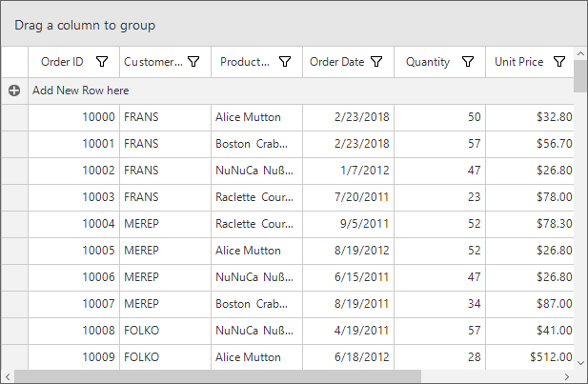Click the horizontal scrollbar thumb
588x384 pixels.
(x=218, y=376)
